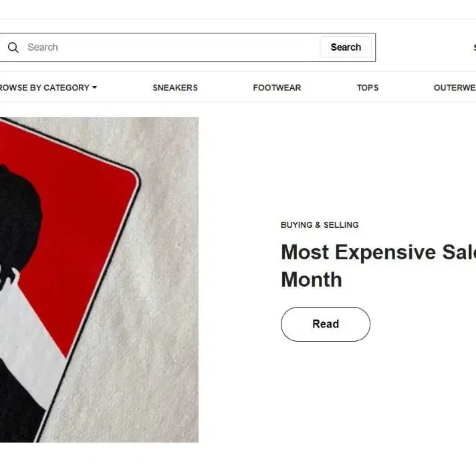The width and height of the screenshot is (476, 476).
Task: Open the Outerwear category link
Action: pyautogui.click(x=455, y=88)
